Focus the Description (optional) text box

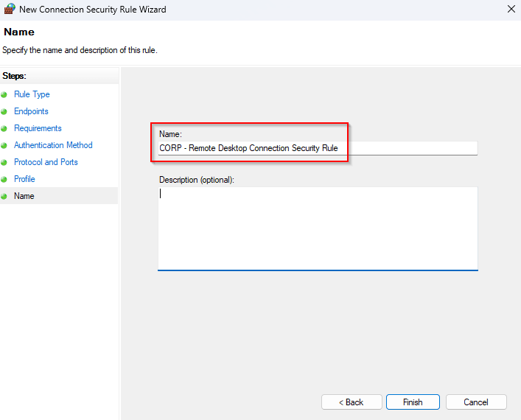coord(317,228)
